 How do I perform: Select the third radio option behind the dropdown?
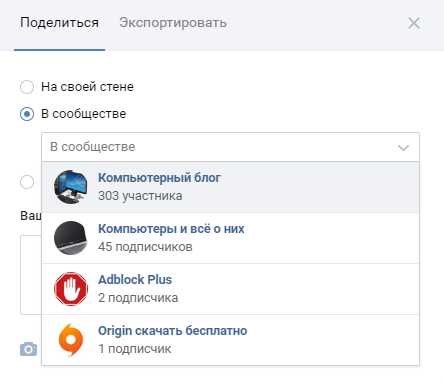(x=27, y=182)
